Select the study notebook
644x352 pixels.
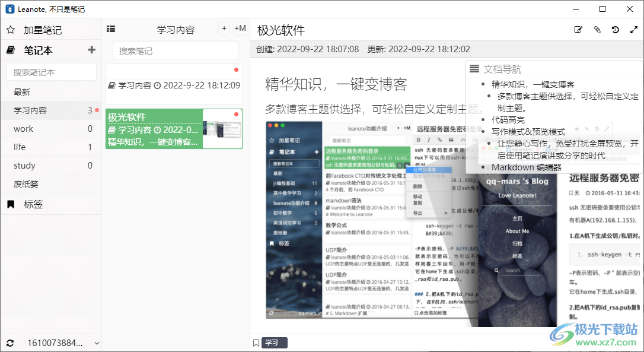(x=52, y=166)
